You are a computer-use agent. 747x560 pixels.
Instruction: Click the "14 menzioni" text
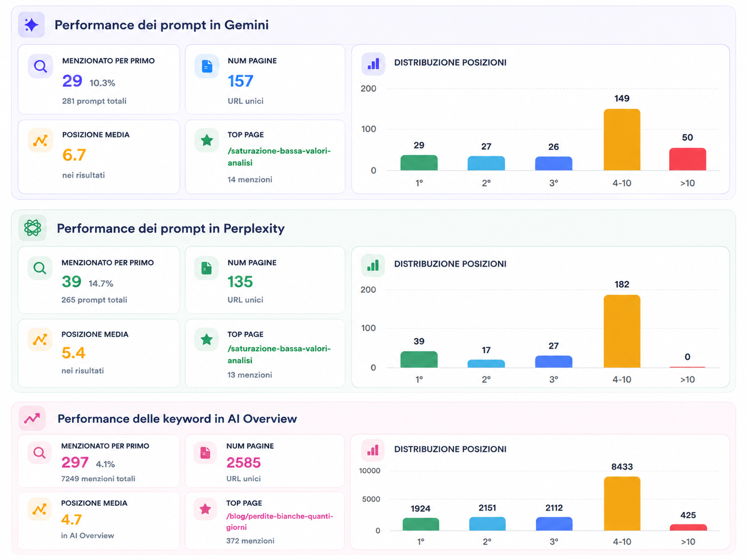250,179
